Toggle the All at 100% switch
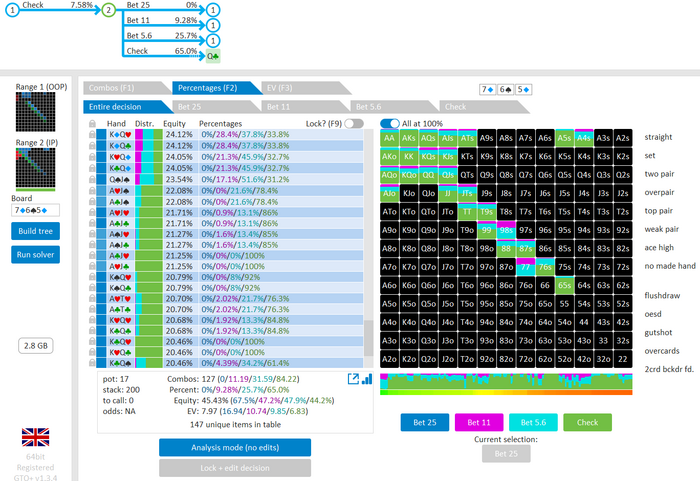Screen dimensions: 700x481 (x=390, y=124)
